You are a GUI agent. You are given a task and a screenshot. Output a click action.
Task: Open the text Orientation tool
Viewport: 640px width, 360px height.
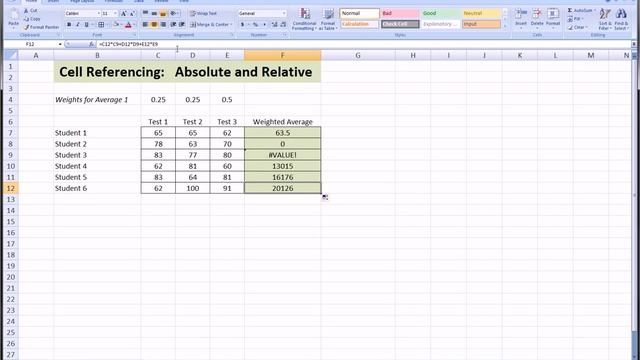(174, 13)
